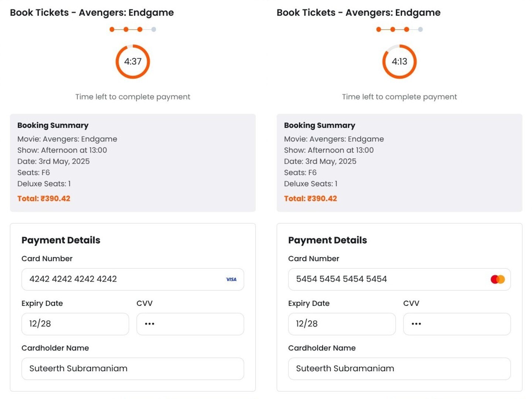
Task: Click 'Date: 3rd May, 2025' in right summary
Action: click(x=320, y=161)
